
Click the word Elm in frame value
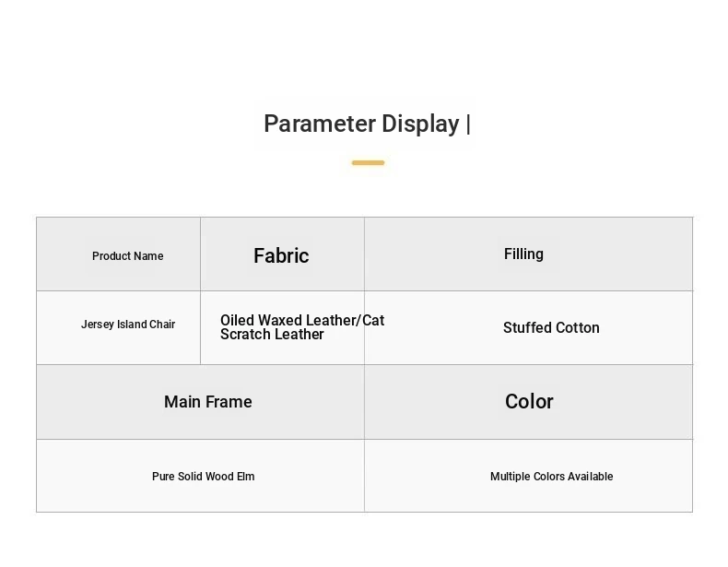[x=246, y=477]
